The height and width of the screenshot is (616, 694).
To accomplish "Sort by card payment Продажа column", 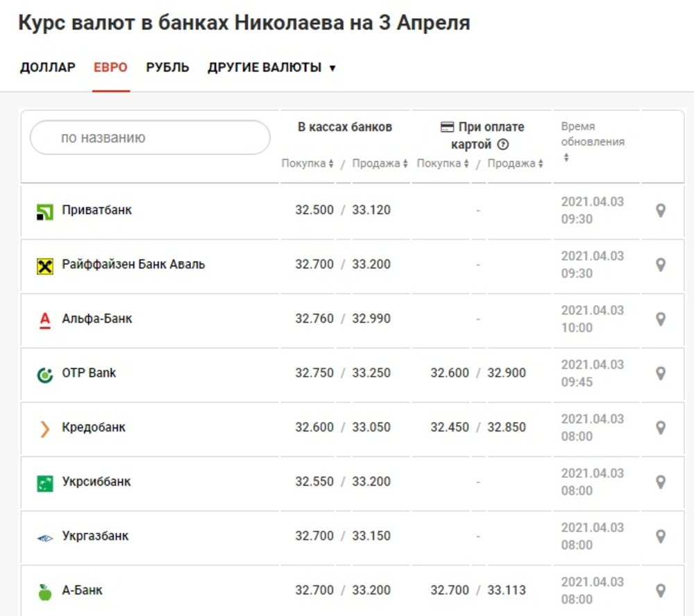I will [x=515, y=163].
